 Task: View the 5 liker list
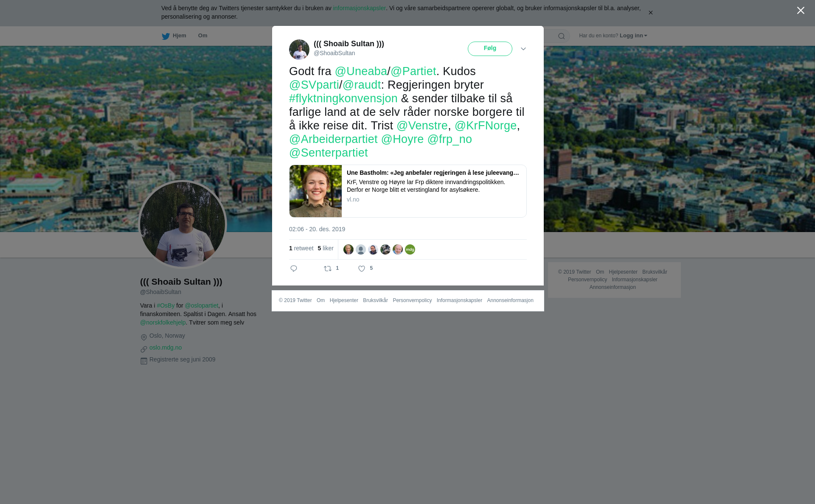point(326,248)
